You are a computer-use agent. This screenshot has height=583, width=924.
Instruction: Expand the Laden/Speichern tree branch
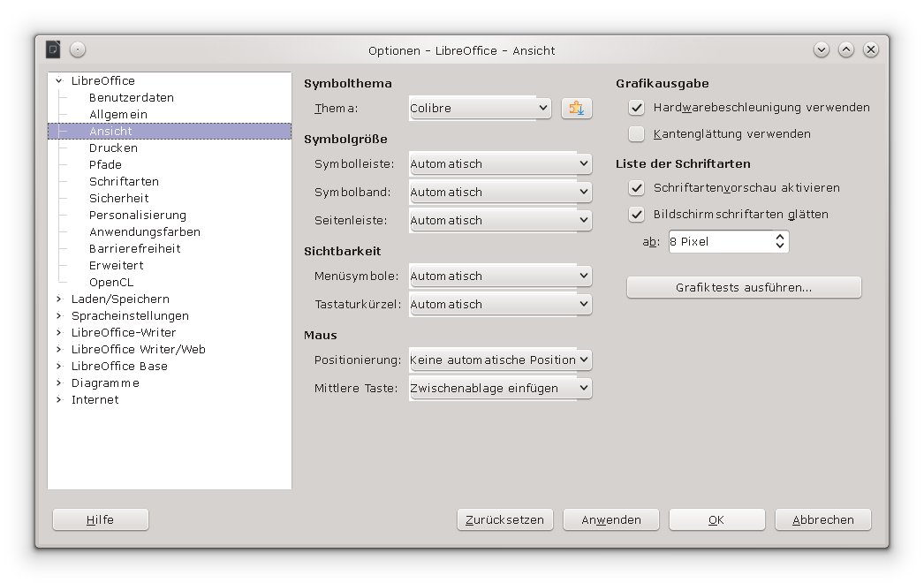[x=59, y=299]
